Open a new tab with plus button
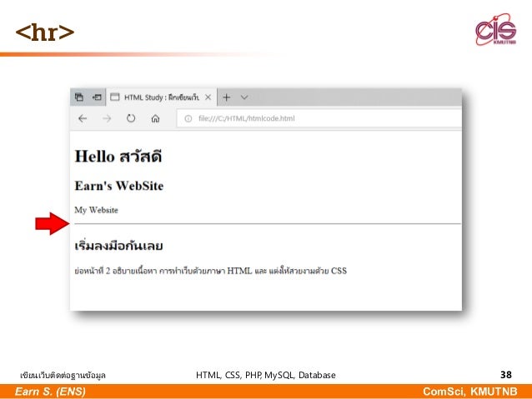Image resolution: width=532 pixels, height=399 pixels. pos(226,97)
